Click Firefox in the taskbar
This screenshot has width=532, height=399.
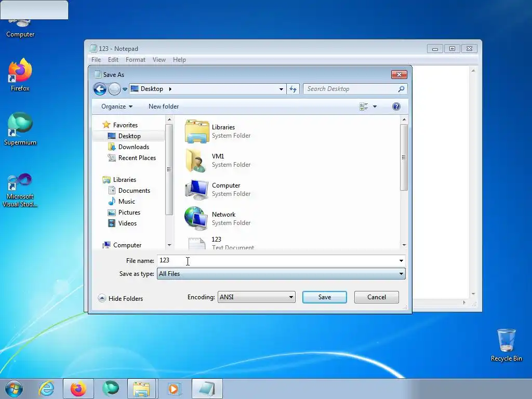point(78,389)
